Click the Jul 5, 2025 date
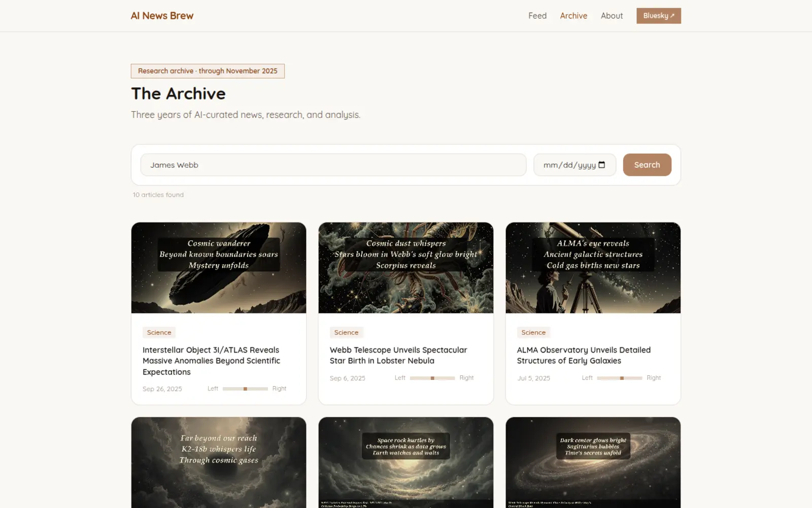Viewport: 812px width, 508px height. pos(533,378)
